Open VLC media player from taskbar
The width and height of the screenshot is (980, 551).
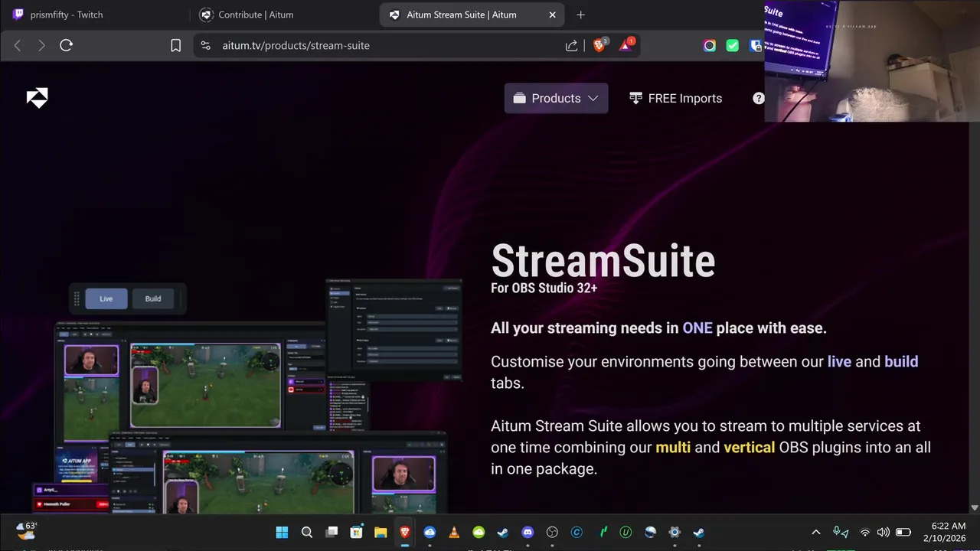pos(454,532)
